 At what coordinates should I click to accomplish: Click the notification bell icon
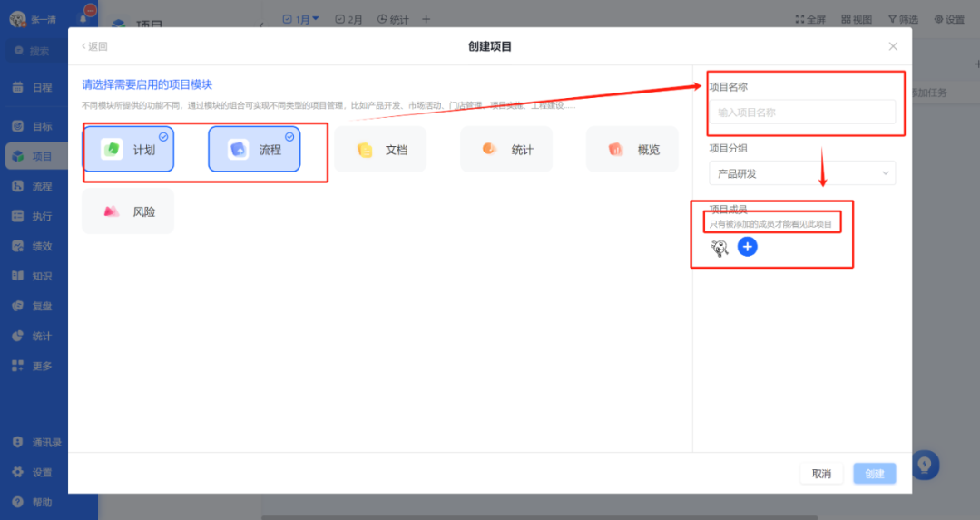83,19
